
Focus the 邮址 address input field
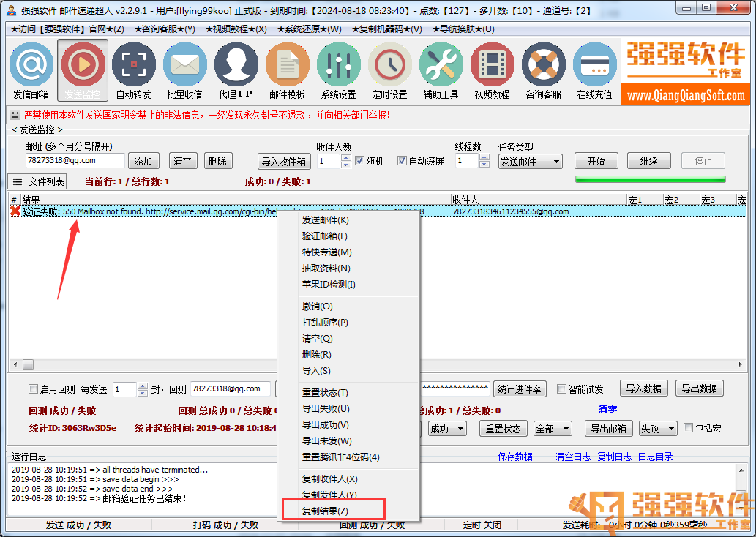(x=75, y=160)
